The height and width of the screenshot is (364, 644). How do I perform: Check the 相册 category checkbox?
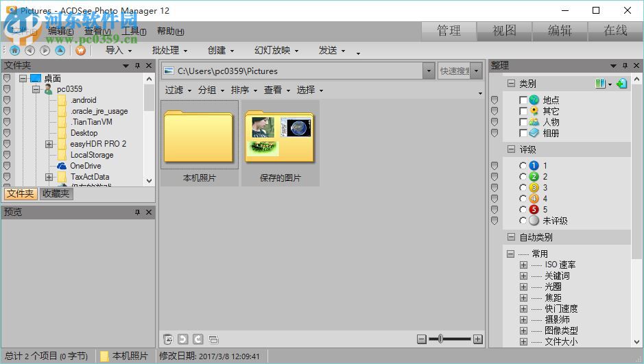pos(523,133)
